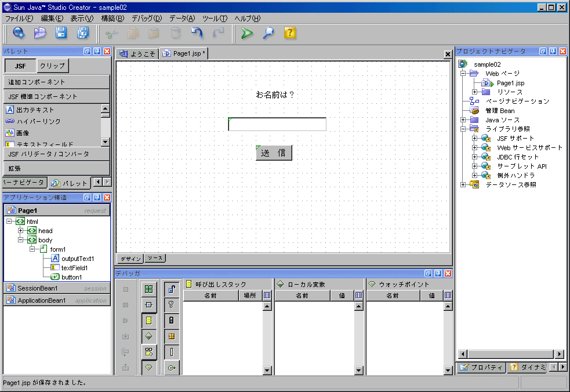Click the breakpoints list icon in debugger
This screenshot has width=570, height=392.
point(148,351)
